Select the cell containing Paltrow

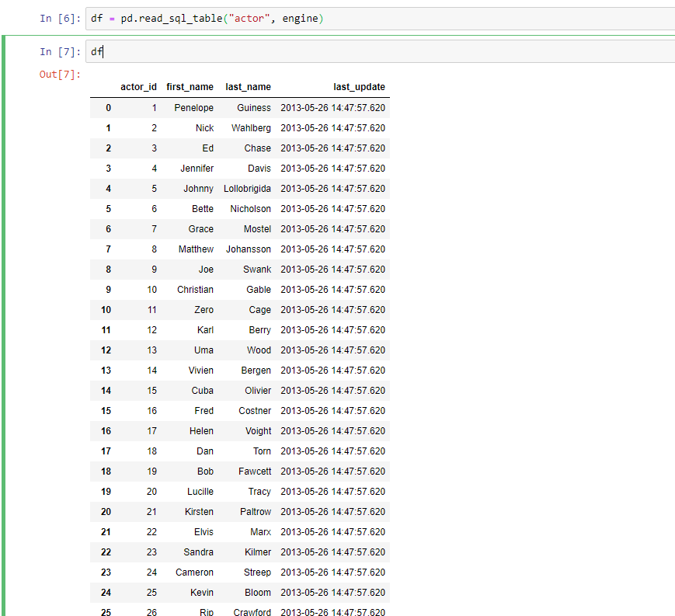255,511
